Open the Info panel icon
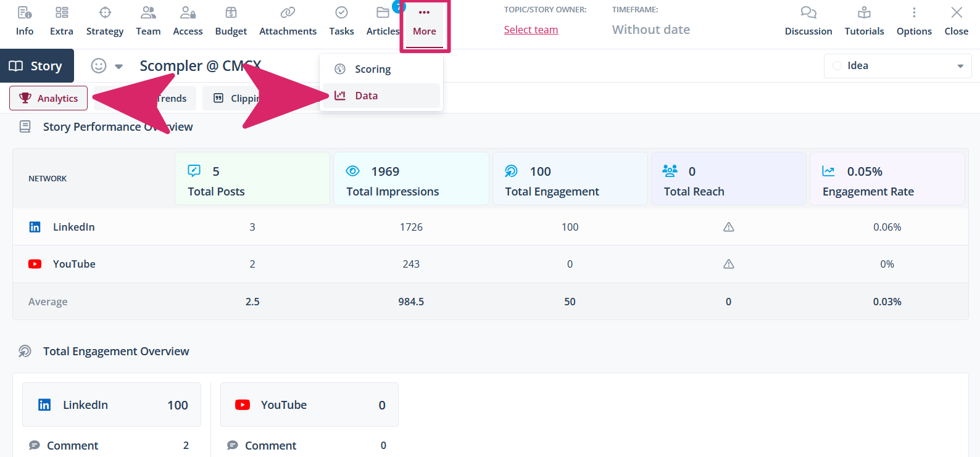980x457 pixels. click(25, 13)
